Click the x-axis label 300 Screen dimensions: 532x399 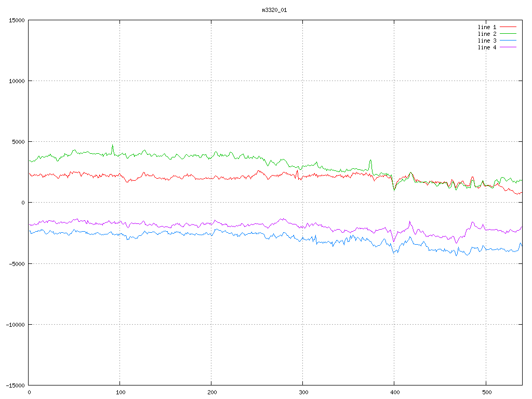click(303, 393)
